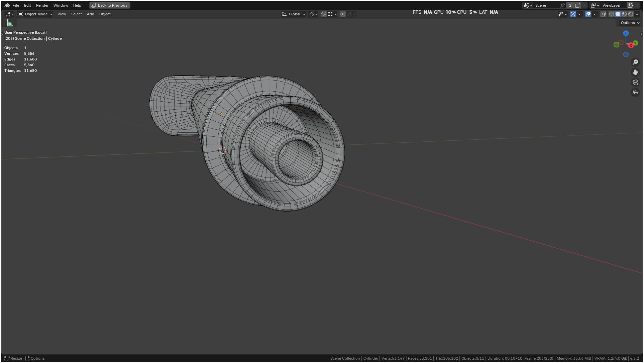Image resolution: width=644 pixels, height=363 pixels.
Task: Toggle proportional editing
Action: [342, 14]
